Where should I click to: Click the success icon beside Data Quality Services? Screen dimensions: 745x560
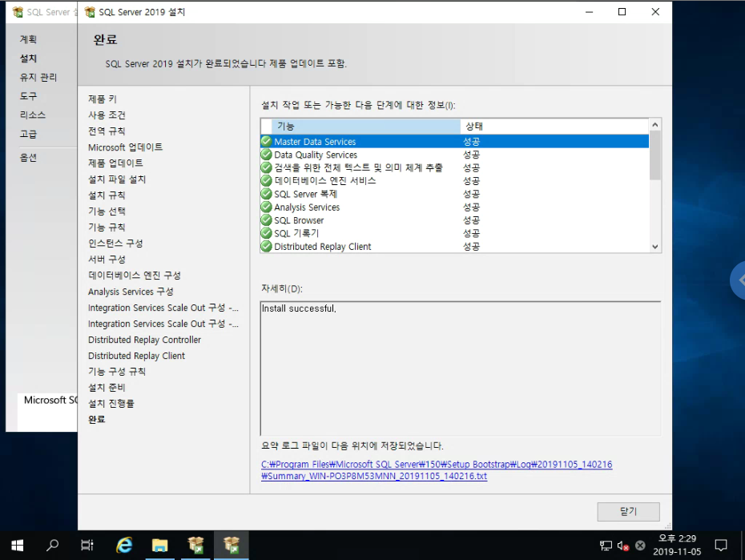click(267, 155)
